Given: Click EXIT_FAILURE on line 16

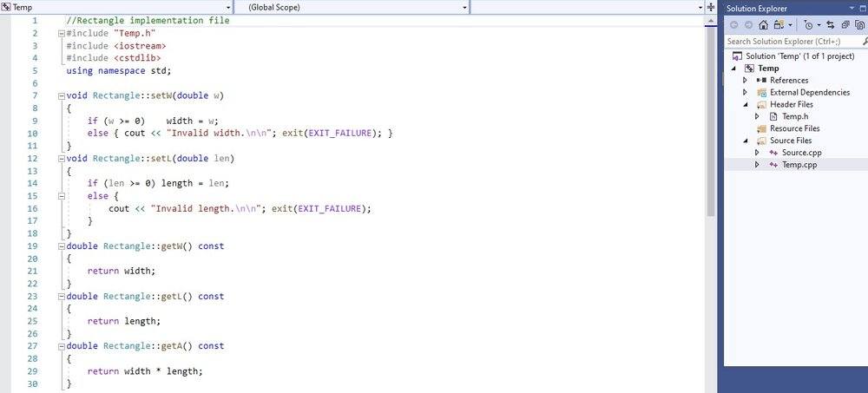Looking at the screenshot, I should click(x=329, y=209).
